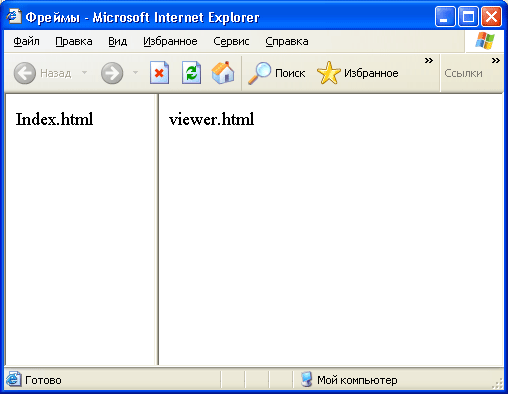Go to the Home page icon
This screenshot has width=508, height=394.
click(x=223, y=72)
